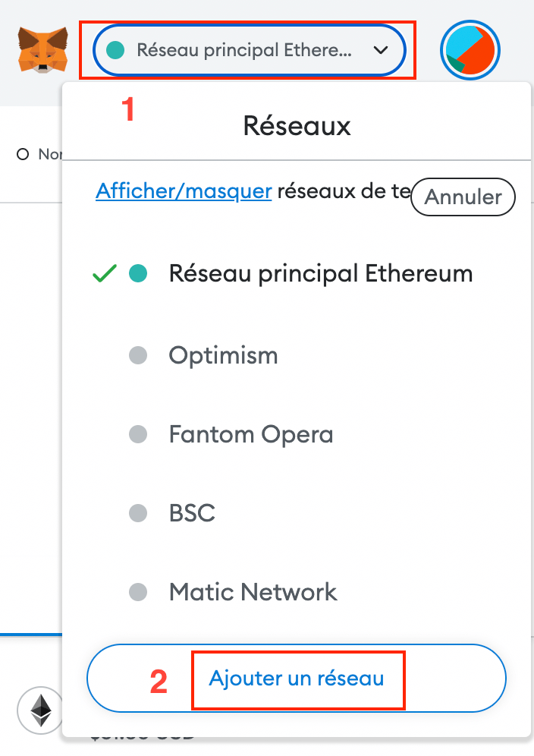Viewport: 534px width, 756px height.
Task: Open the colorful account avatar menu
Action: coord(470,49)
